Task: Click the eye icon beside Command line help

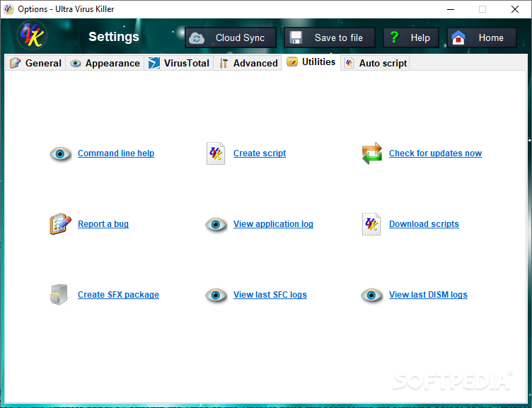Action: 60,153
